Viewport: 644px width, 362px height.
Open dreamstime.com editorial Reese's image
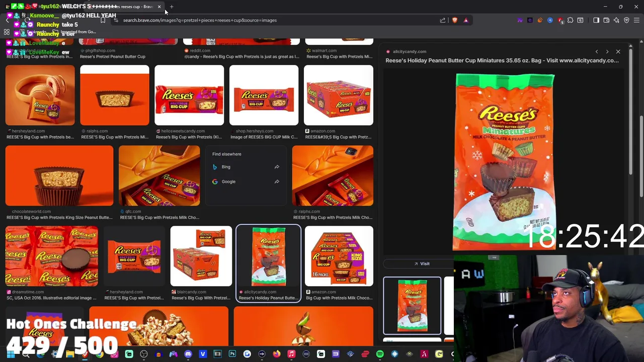click(x=52, y=256)
